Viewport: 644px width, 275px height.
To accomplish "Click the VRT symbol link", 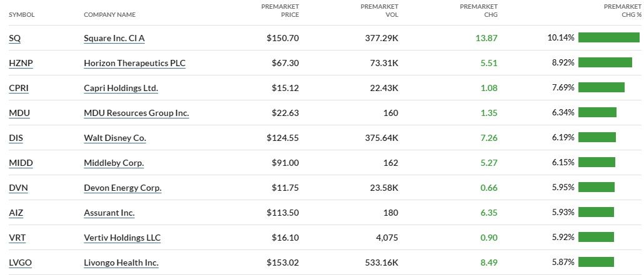I will pos(17,238).
